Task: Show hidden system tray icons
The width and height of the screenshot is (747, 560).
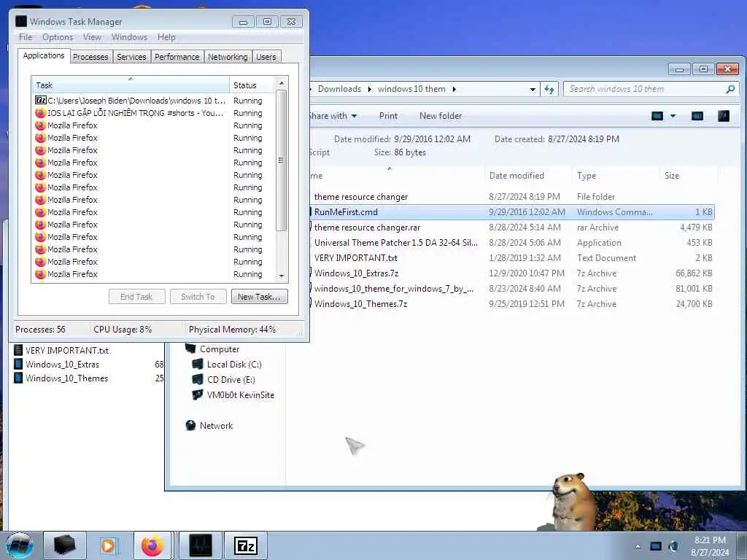Action: (638, 546)
